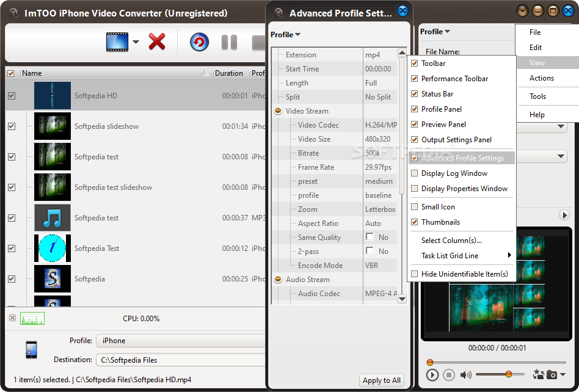The height and width of the screenshot is (392, 579).
Task: Open the Actions menu
Action: pyautogui.click(x=541, y=78)
